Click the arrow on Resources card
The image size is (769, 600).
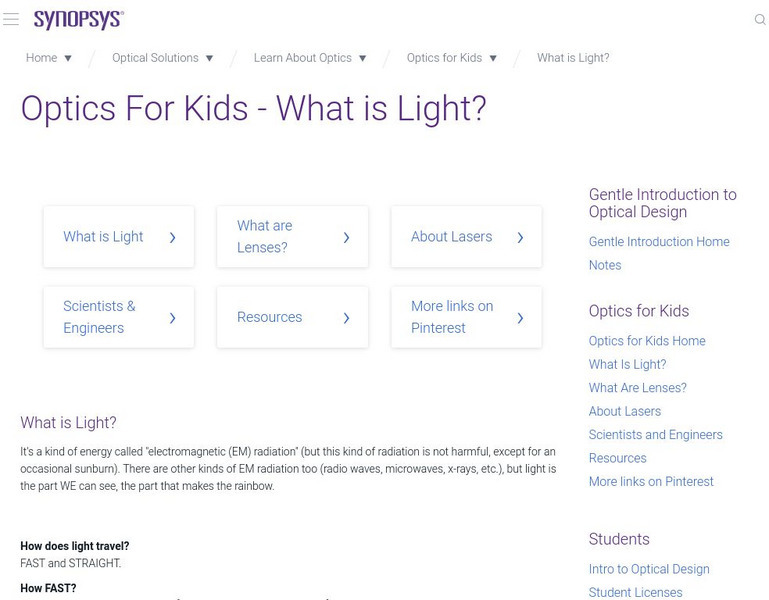point(346,318)
